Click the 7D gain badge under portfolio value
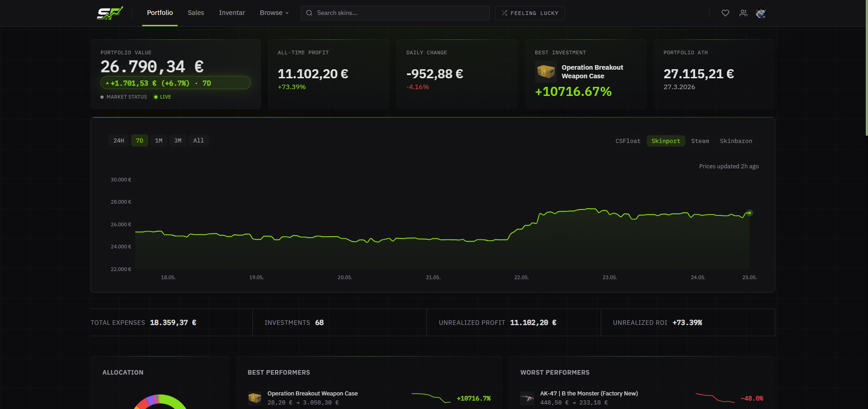The width and height of the screenshot is (868, 409). pos(175,83)
